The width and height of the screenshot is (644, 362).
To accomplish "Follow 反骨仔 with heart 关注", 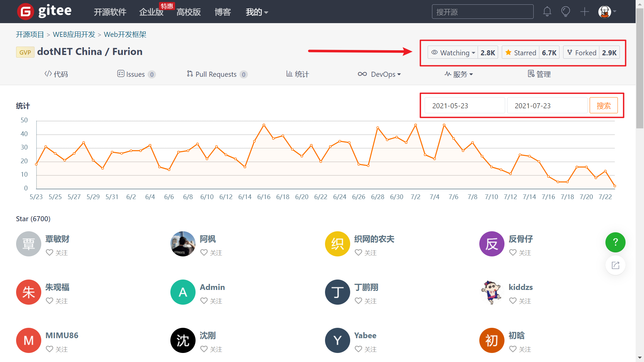I will click(x=520, y=253).
